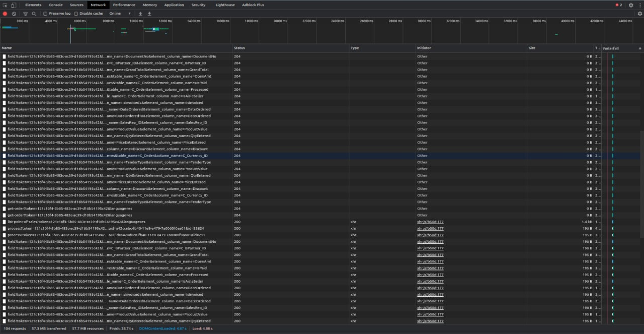Open xhr.js?b50d:177 link in 200 ProductValue row
This screenshot has width=644, height=334.
(x=430, y=314)
